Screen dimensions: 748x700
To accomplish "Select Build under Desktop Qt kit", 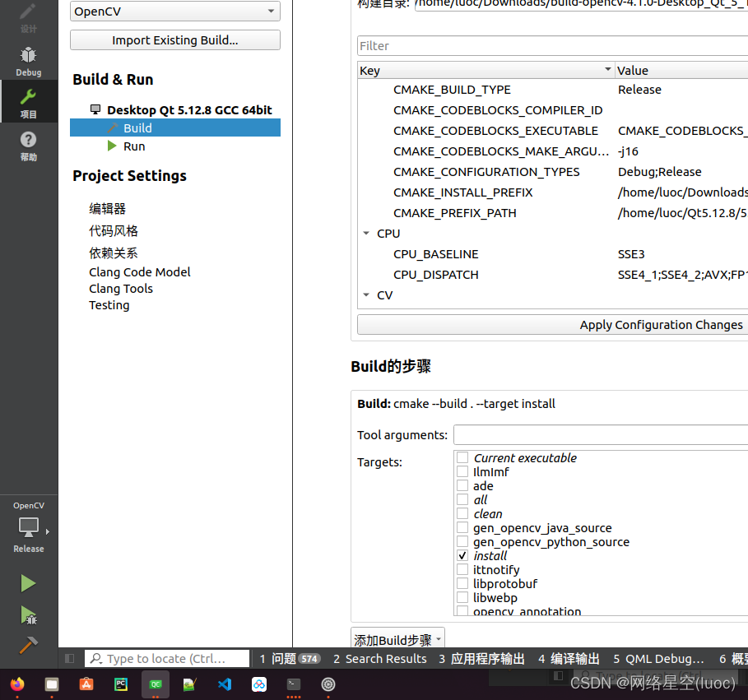I will [175, 127].
